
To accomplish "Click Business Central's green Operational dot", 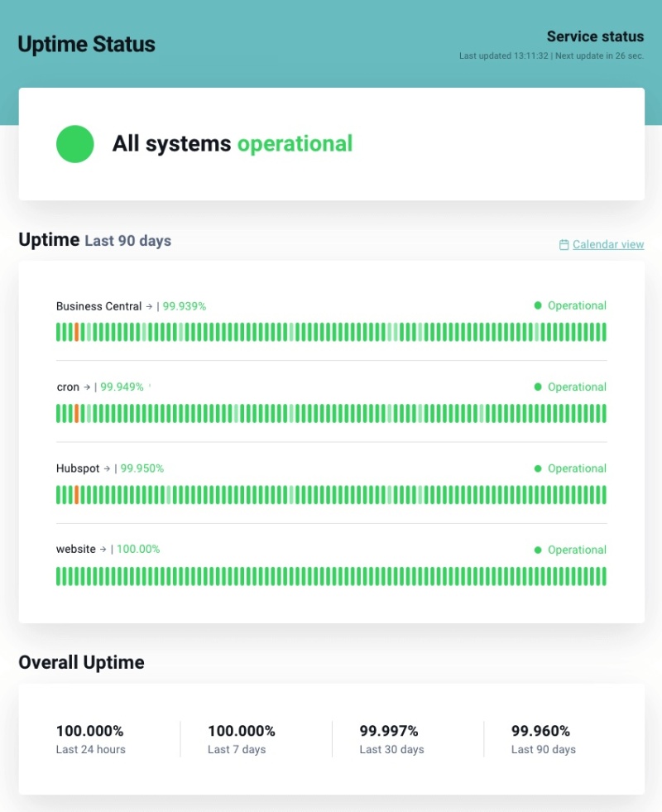I will pyautogui.click(x=538, y=305).
